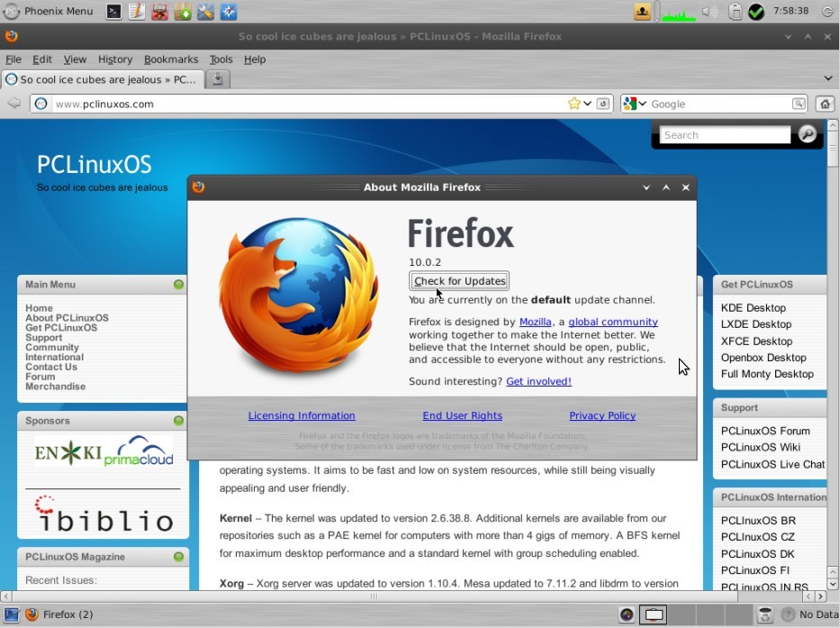This screenshot has height=628, width=840.
Task: Toggle the PCLinuxOS Magazine panel green button
Action: click(178, 557)
